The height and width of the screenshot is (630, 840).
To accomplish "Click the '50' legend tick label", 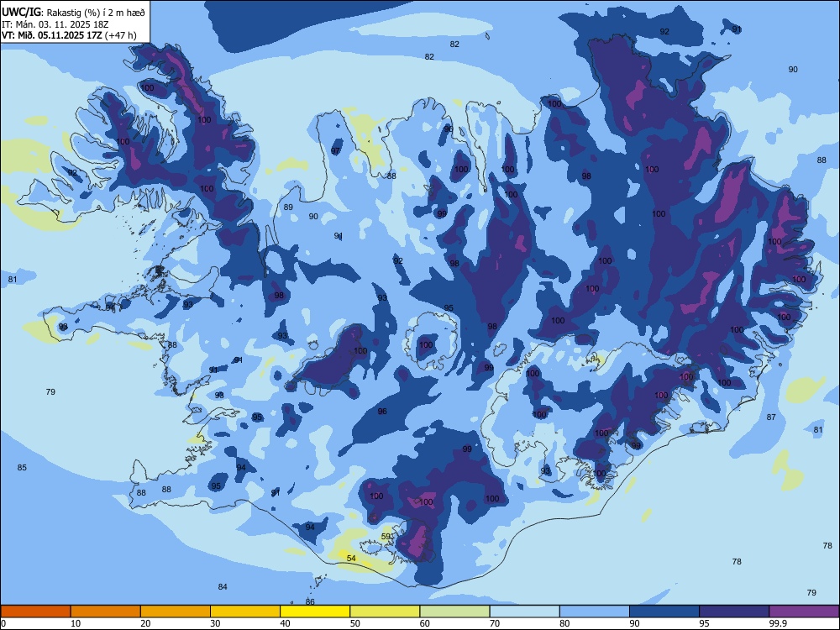I will [x=354, y=623].
